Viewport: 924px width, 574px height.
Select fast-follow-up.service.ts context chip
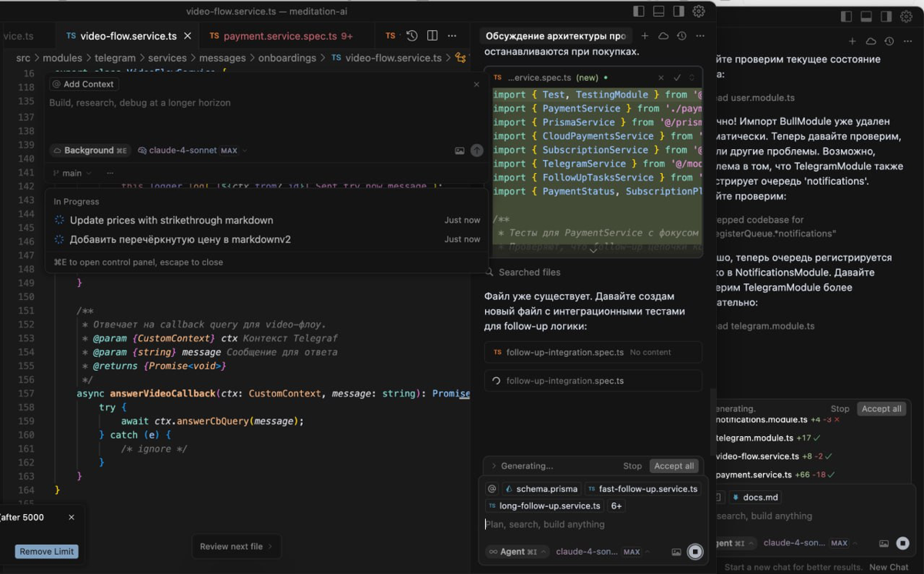[x=642, y=489]
